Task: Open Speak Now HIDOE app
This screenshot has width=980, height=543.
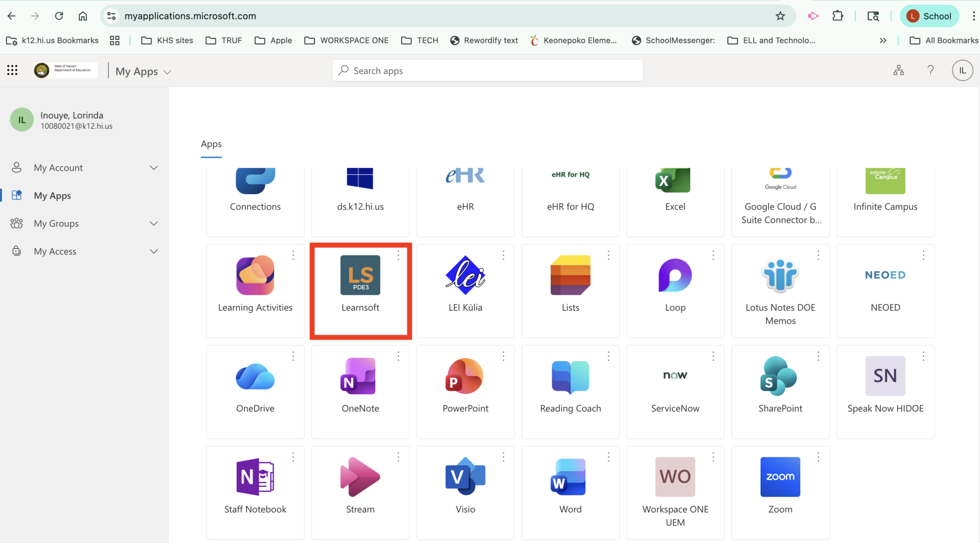Action: click(x=886, y=392)
